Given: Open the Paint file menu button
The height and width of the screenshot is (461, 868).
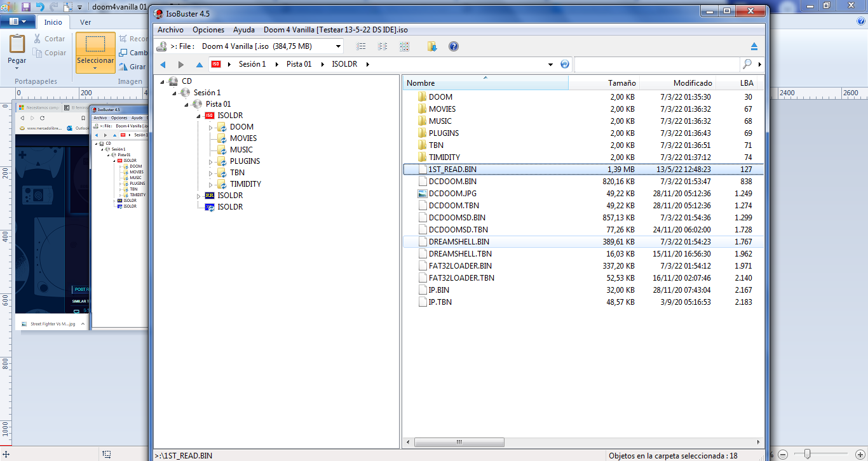Looking at the screenshot, I should 18,22.
